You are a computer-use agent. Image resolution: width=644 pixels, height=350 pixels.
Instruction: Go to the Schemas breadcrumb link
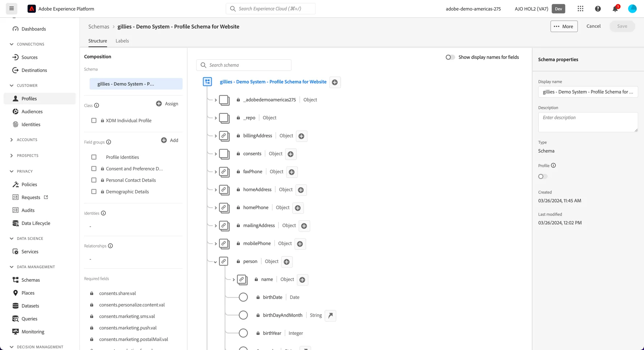point(99,27)
